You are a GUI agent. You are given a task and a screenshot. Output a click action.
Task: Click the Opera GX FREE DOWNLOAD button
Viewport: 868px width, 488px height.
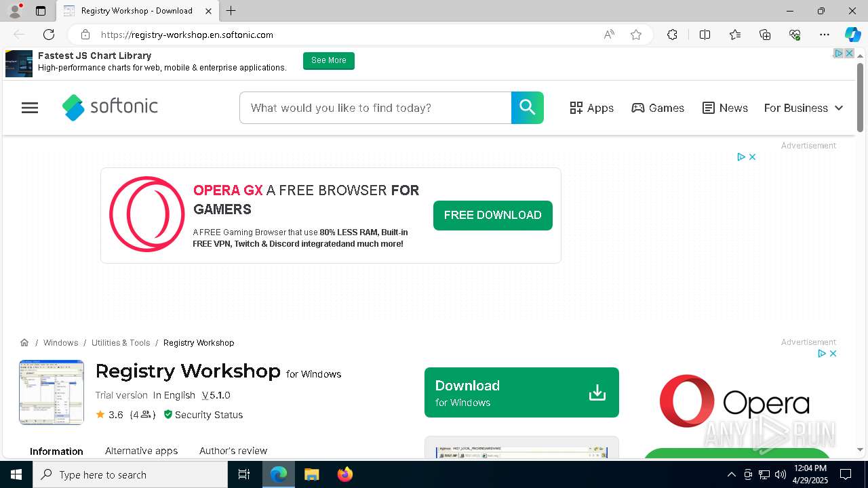pyautogui.click(x=493, y=216)
